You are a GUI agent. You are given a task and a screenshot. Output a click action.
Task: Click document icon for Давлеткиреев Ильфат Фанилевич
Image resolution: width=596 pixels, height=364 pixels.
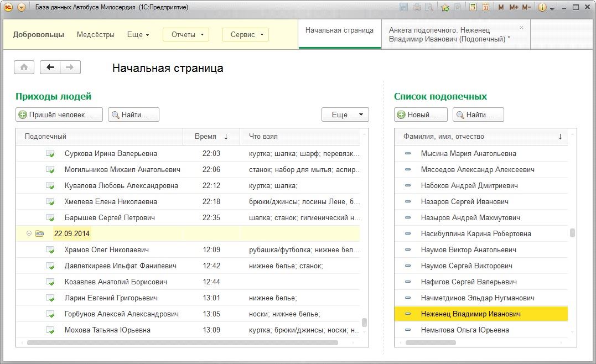50,266
